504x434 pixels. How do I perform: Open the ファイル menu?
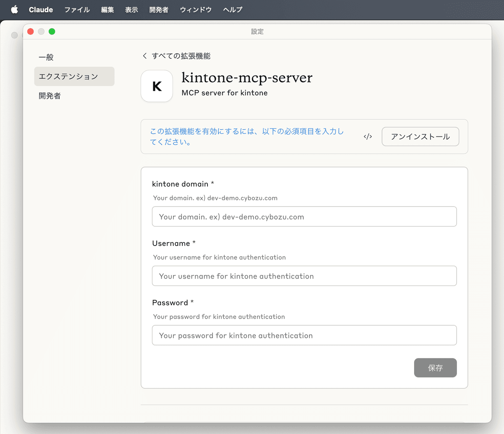77,9
